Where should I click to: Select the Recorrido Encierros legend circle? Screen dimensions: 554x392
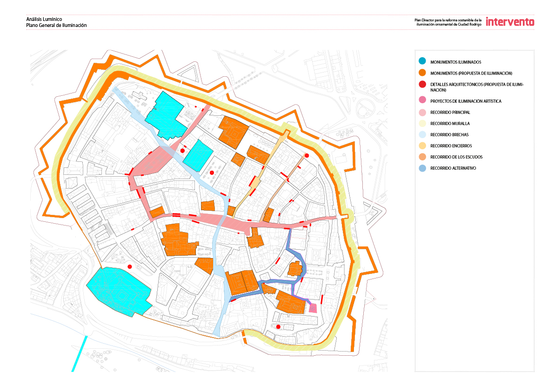point(422,146)
